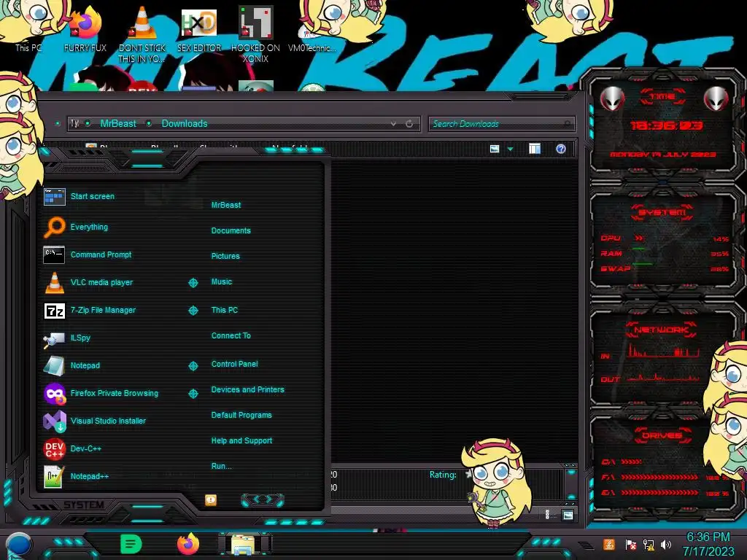Launch VLC media player from start menu
This screenshot has height=560, width=747.
tap(101, 282)
